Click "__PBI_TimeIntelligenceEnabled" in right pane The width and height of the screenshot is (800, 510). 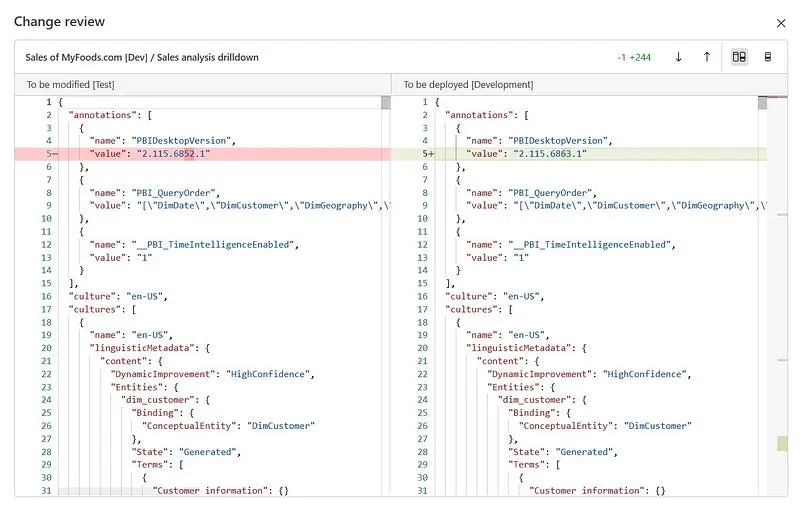[x=589, y=245]
